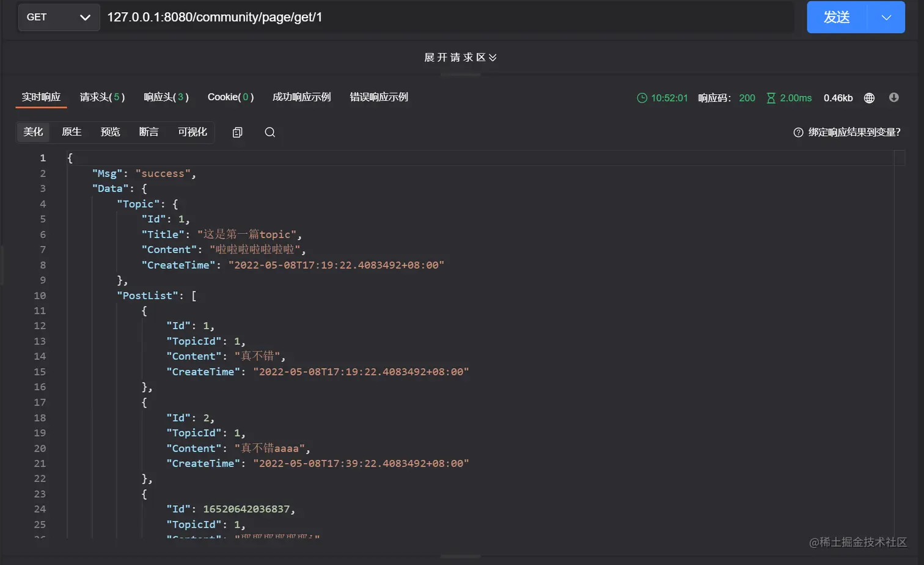
Task: Click the content value "啦啦啦啦啦啦啦"
Action: (x=255, y=250)
